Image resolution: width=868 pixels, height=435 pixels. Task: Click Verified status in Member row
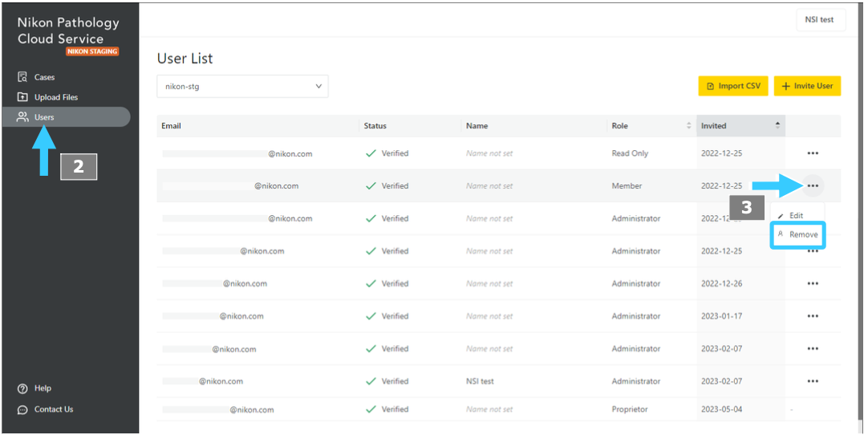[387, 185]
